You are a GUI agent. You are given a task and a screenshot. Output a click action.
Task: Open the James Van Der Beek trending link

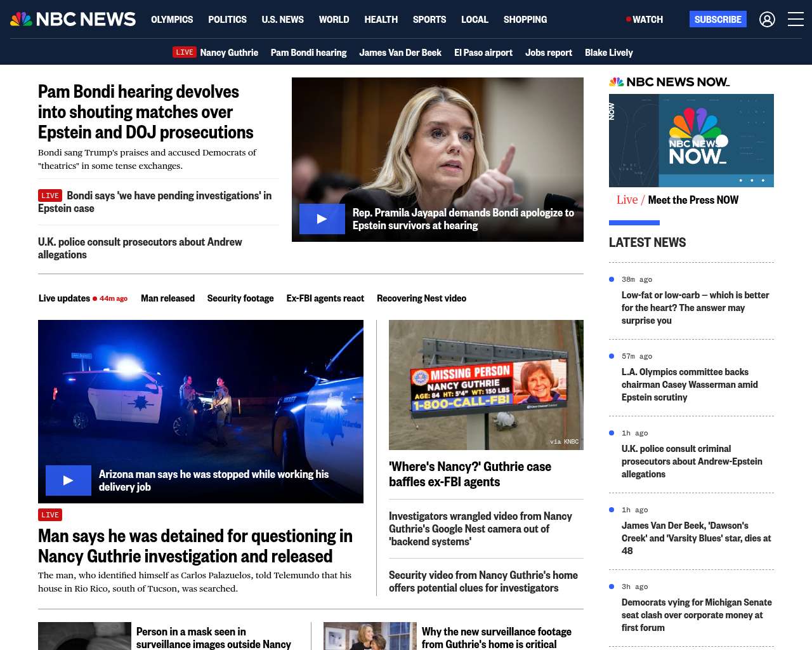coord(400,53)
